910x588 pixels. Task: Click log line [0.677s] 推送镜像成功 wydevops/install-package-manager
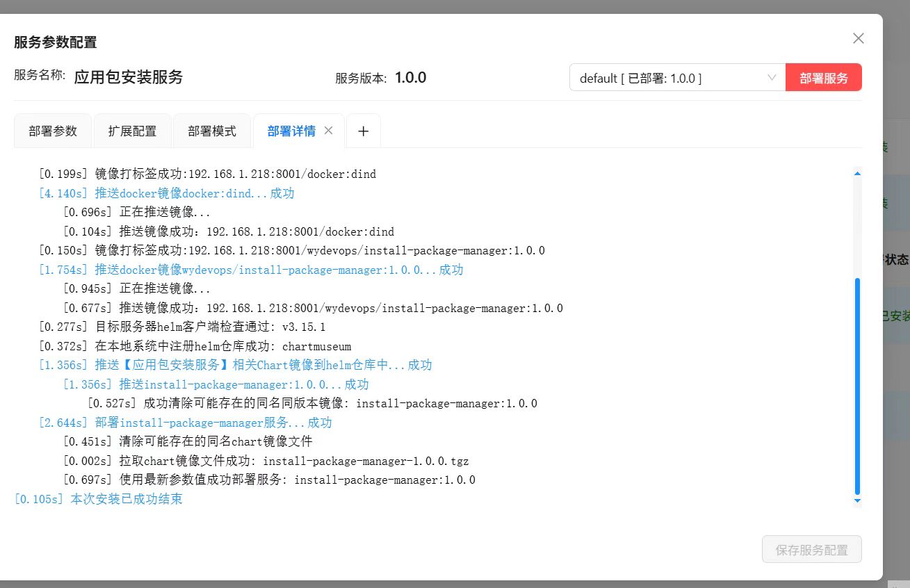pyautogui.click(x=313, y=308)
